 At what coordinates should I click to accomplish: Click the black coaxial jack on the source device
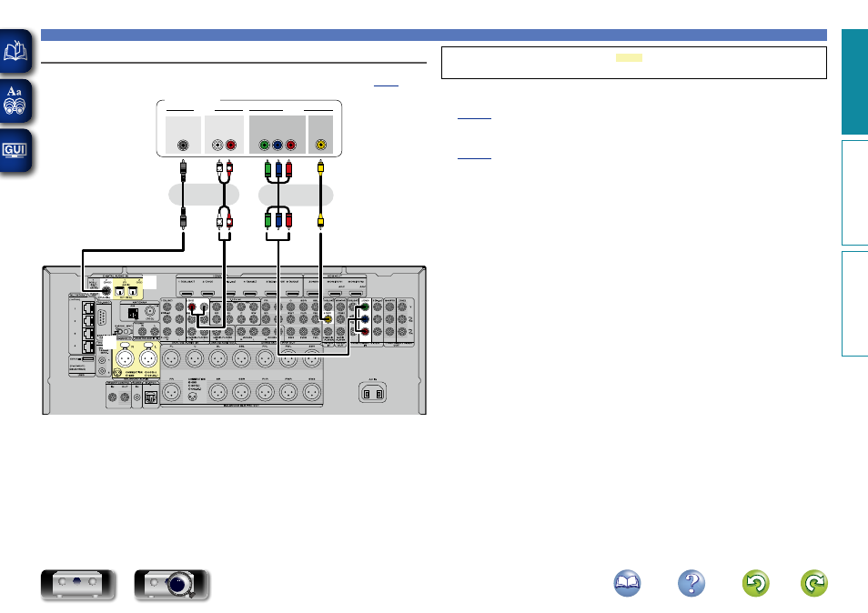(x=183, y=146)
